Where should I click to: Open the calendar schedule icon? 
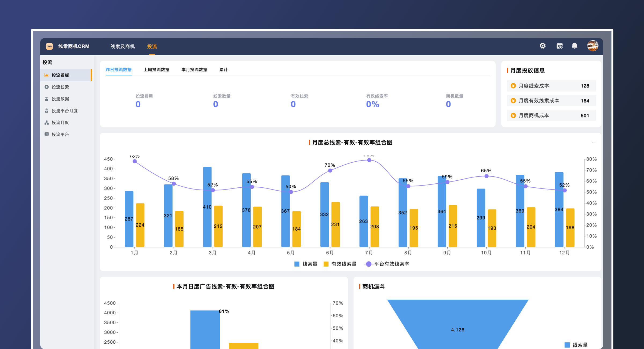559,46
